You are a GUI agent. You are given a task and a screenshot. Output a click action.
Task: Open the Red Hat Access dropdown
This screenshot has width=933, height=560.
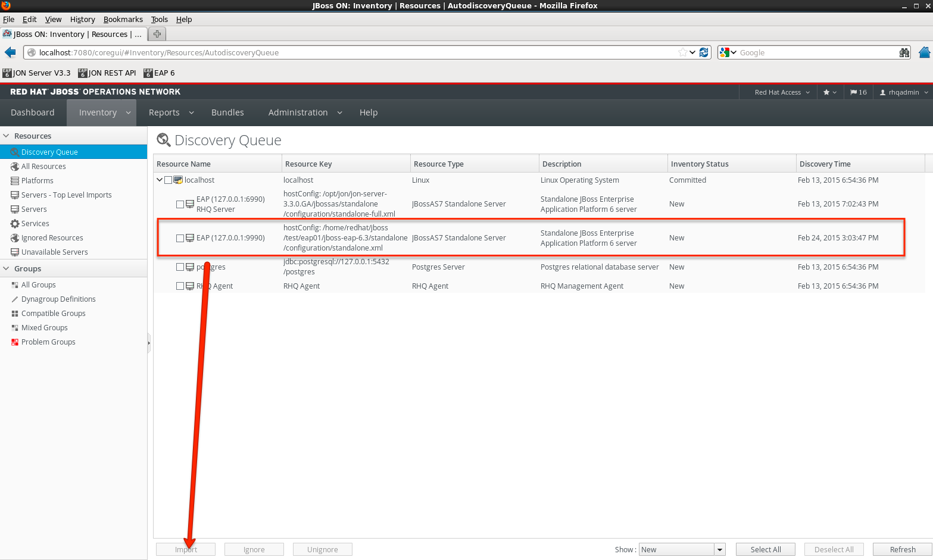point(782,92)
